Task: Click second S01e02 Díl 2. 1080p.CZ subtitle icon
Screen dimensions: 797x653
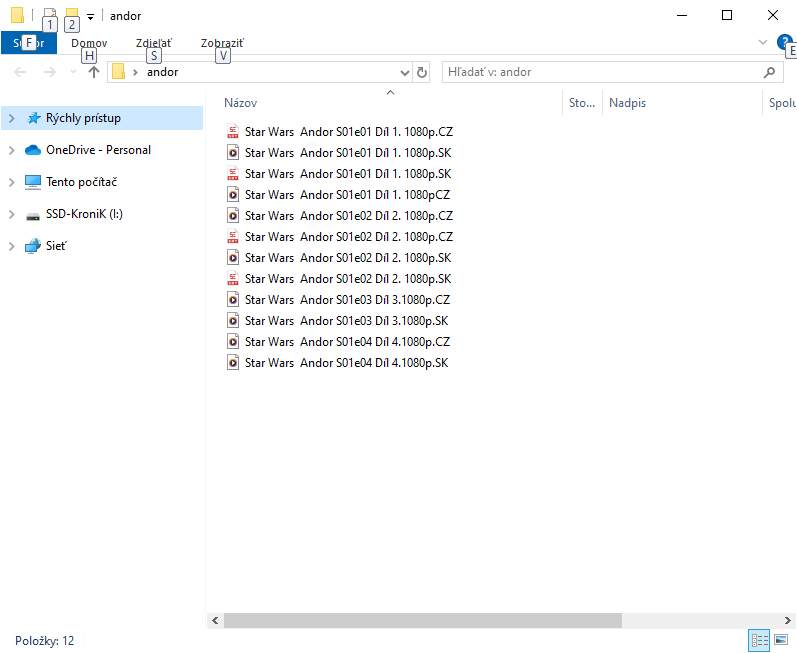Action: point(233,237)
